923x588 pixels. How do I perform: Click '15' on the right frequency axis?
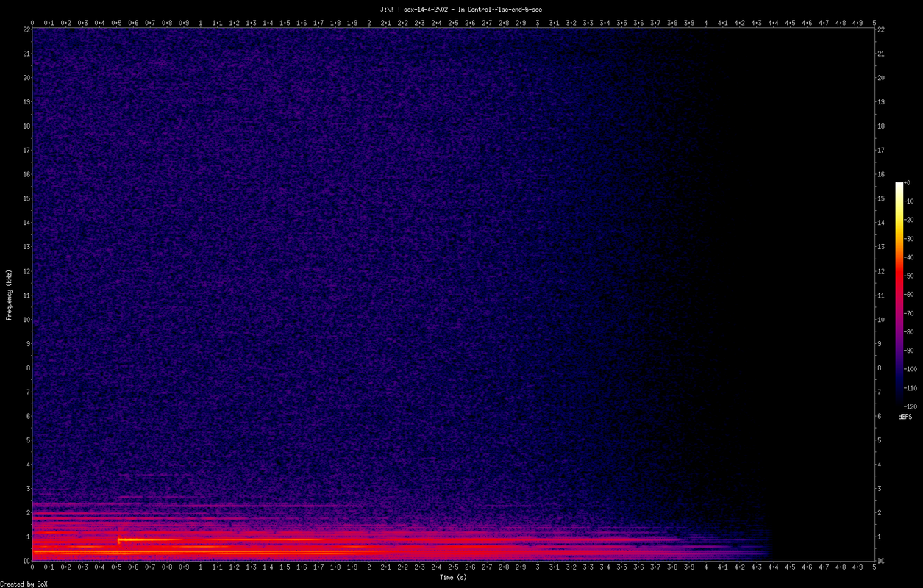click(881, 198)
